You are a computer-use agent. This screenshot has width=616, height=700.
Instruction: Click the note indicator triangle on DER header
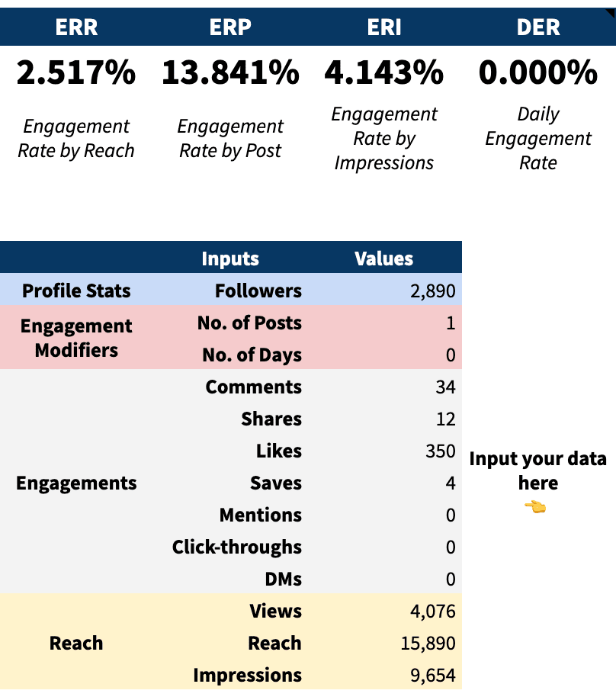[x=611, y=12]
